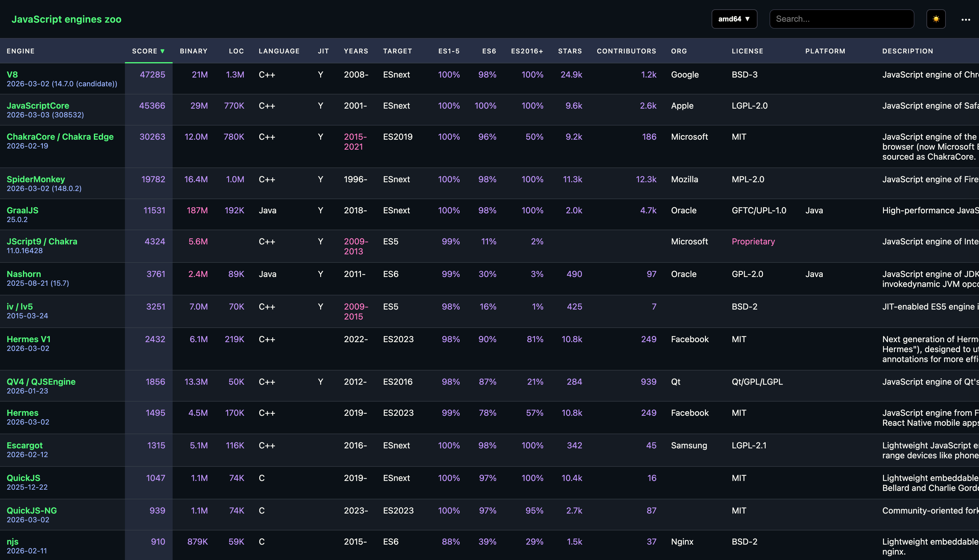Open the amd64 architecture dropdown
979x560 pixels.
coord(734,19)
